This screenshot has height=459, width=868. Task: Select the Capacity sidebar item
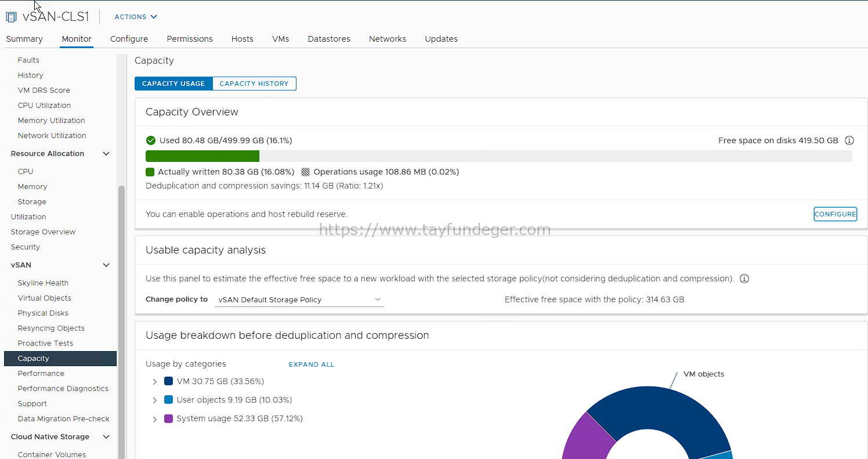(60, 359)
